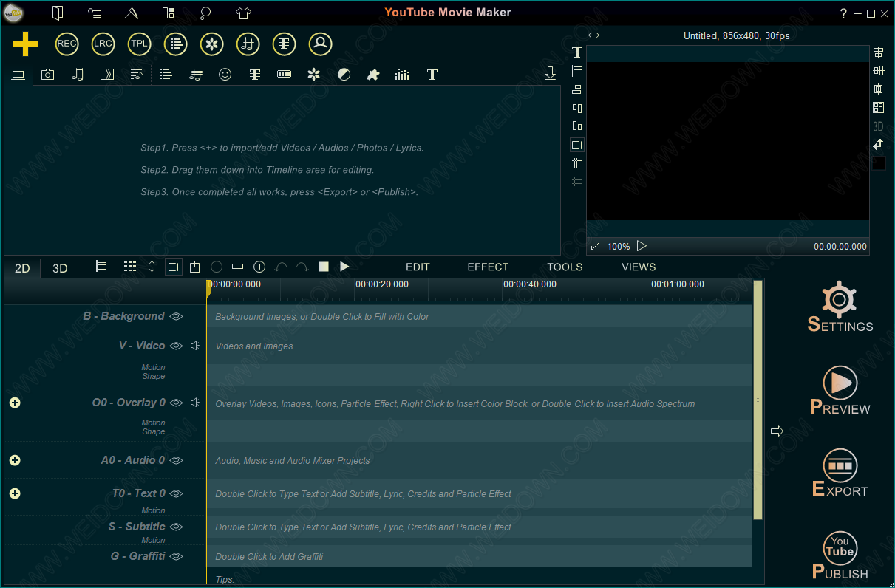The width and height of the screenshot is (895, 588).
Task: Click the black color swatch beside preview
Action: (879, 163)
